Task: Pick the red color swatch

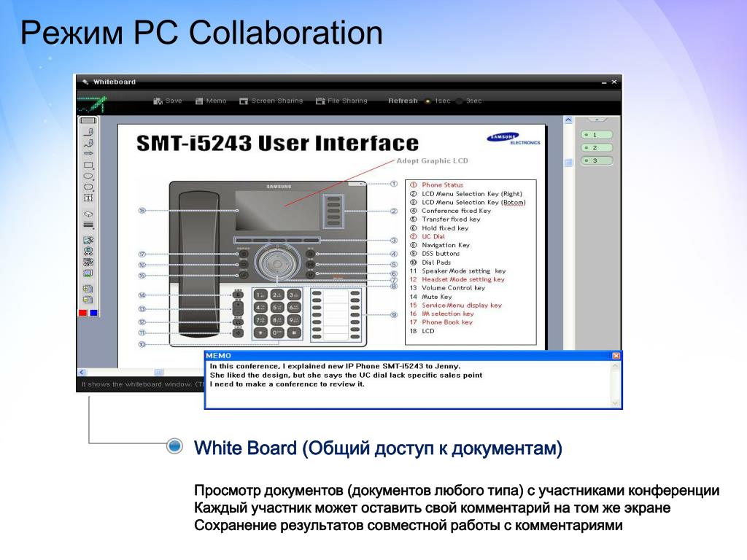Action: [83, 313]
